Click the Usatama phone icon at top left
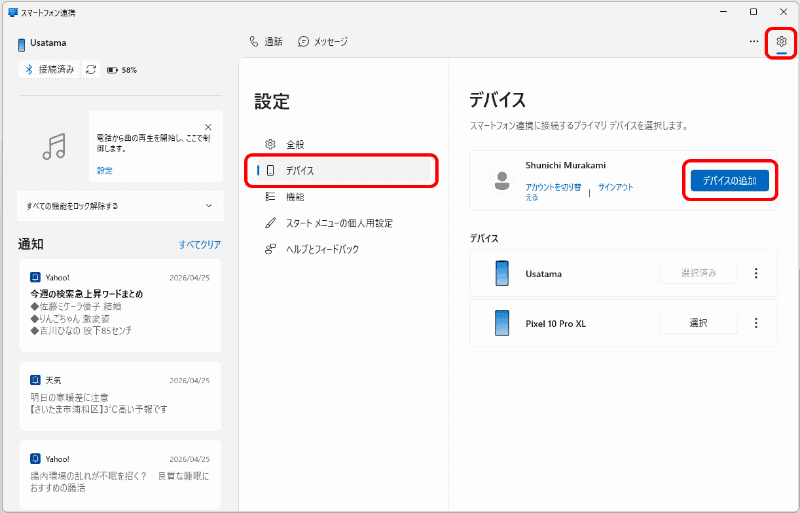Image resolution: width=800 pixels, height=513 pixels. (21, 44)
